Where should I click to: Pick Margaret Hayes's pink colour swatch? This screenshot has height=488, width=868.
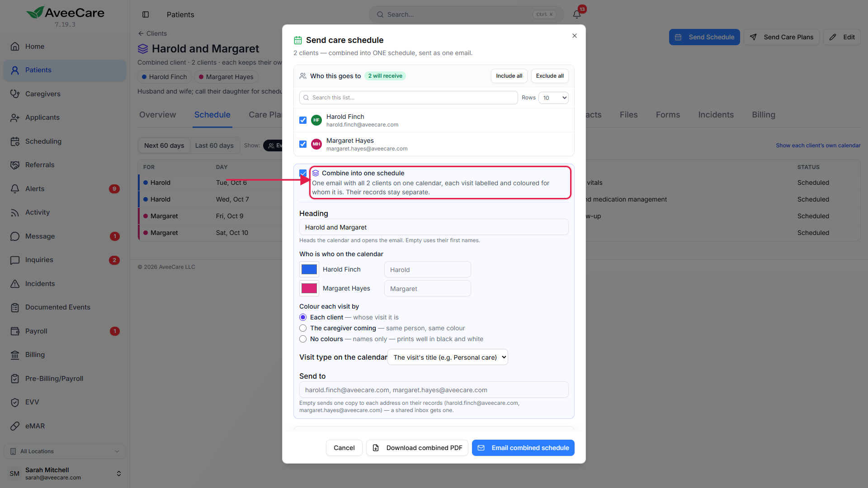[309, 288]
